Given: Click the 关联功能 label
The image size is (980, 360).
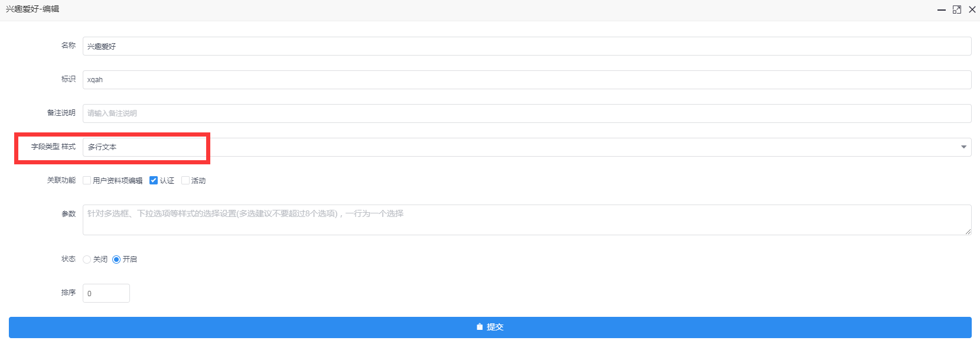Looking at the screenshot, I should [x=61, y=180].
